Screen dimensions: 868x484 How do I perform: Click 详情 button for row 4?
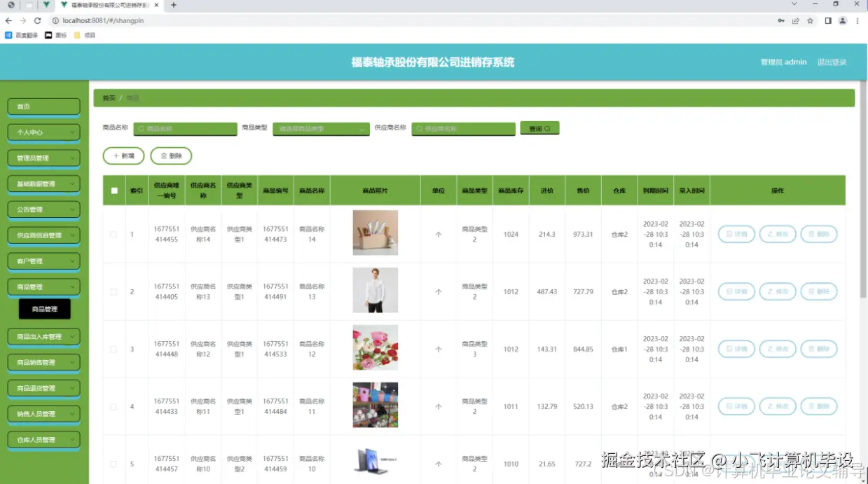tap(736, 406)
